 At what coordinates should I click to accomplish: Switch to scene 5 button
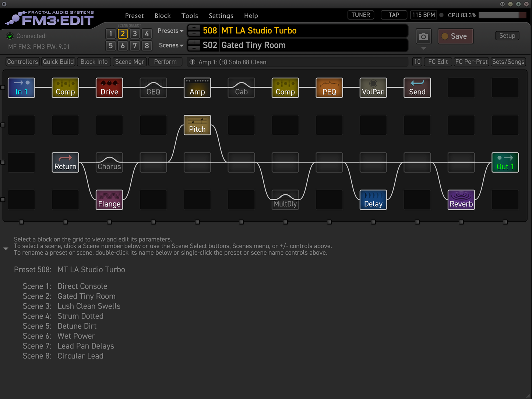[x=110, y=46]
